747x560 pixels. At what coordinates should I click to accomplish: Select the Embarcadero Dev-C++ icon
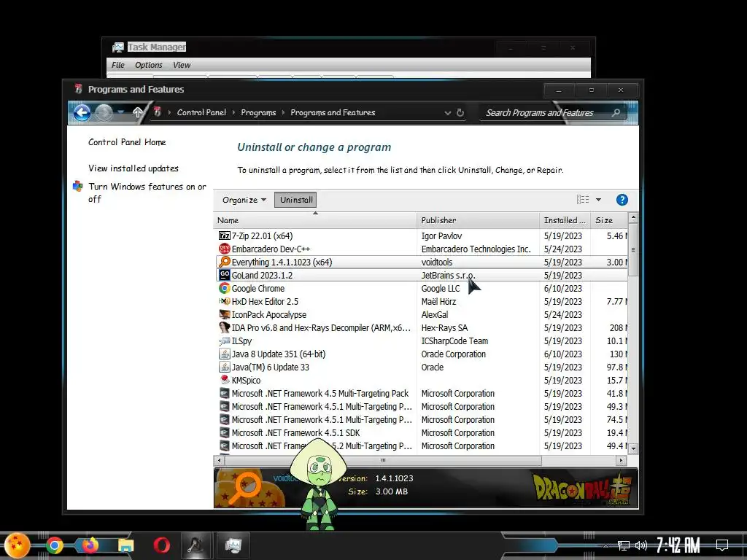225,249
